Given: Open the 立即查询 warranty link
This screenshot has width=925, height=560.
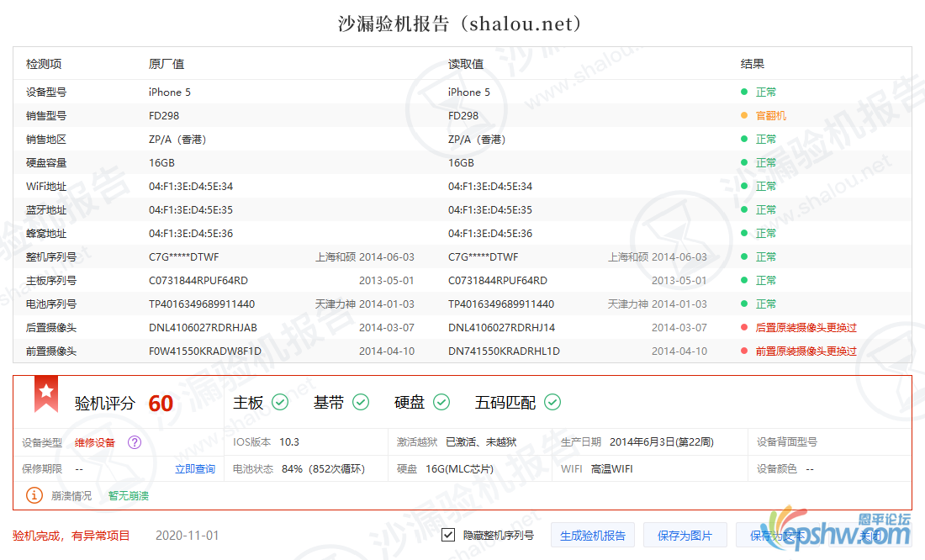Looking at the screenshot, I should point(195,469).
